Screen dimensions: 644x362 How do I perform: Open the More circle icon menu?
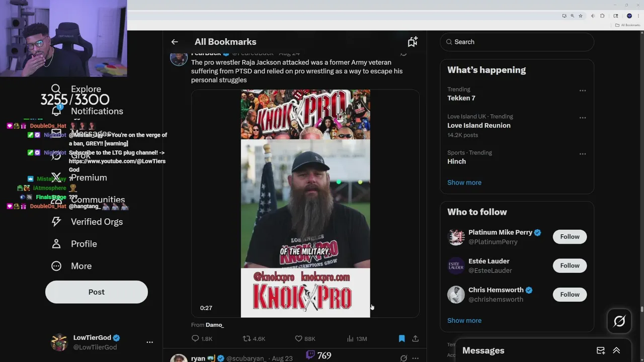(x=56, y=266)
